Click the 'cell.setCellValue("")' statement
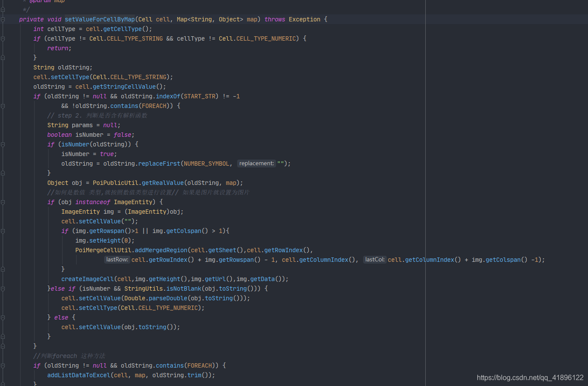 [x=100, y=221]
